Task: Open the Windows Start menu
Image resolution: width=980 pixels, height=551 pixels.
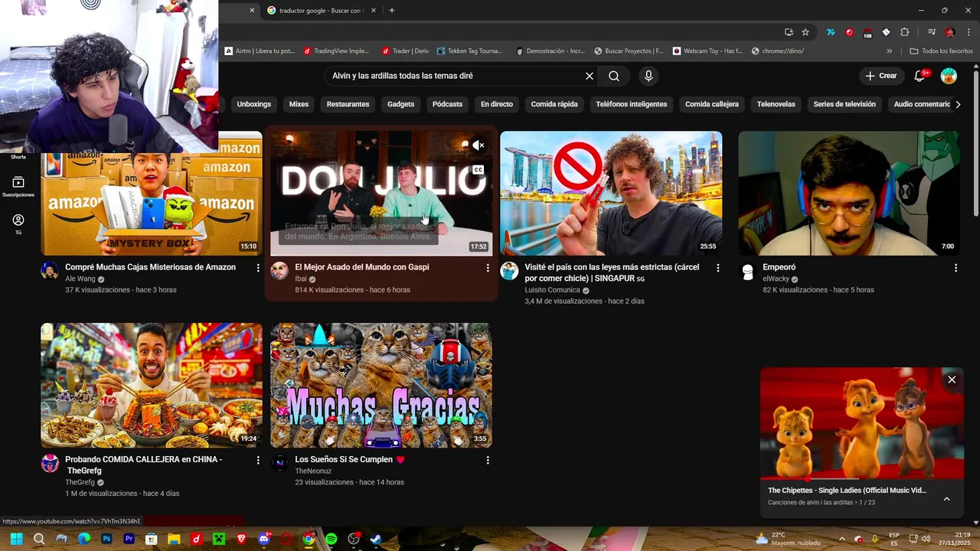Action: 16,539
